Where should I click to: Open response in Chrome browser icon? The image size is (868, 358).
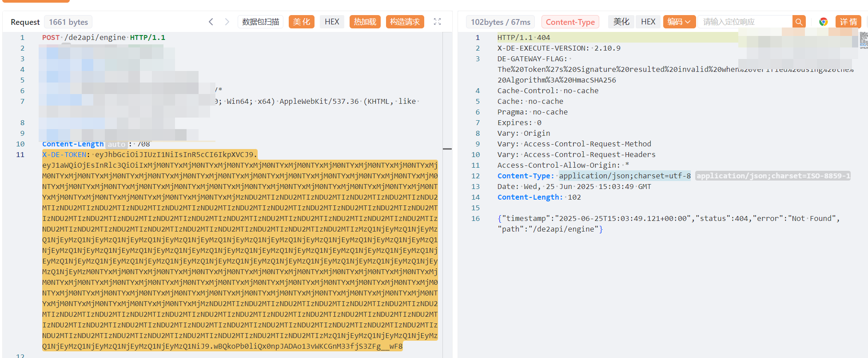click(x=823, y=22)
